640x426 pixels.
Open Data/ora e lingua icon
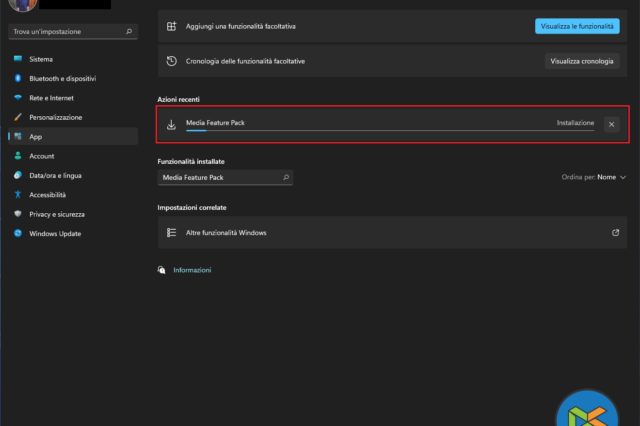click(x=18, y=175)
